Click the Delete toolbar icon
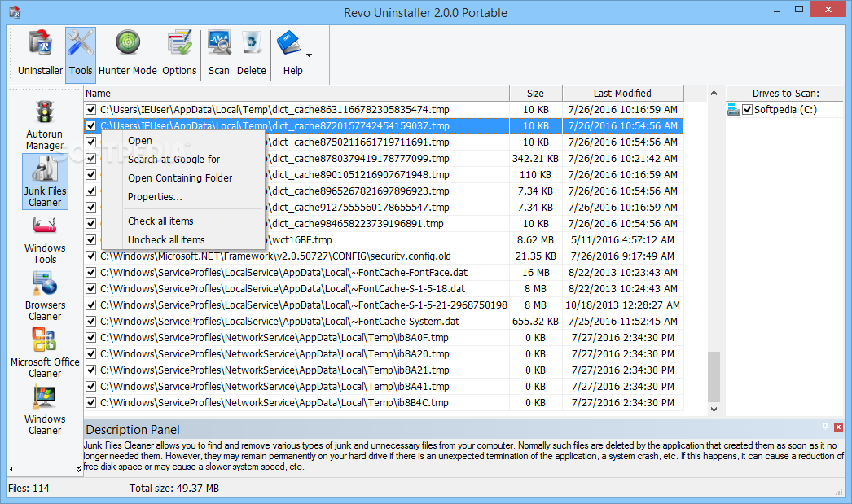Viewport: 852px width, 504px height. tap(252, 54)
